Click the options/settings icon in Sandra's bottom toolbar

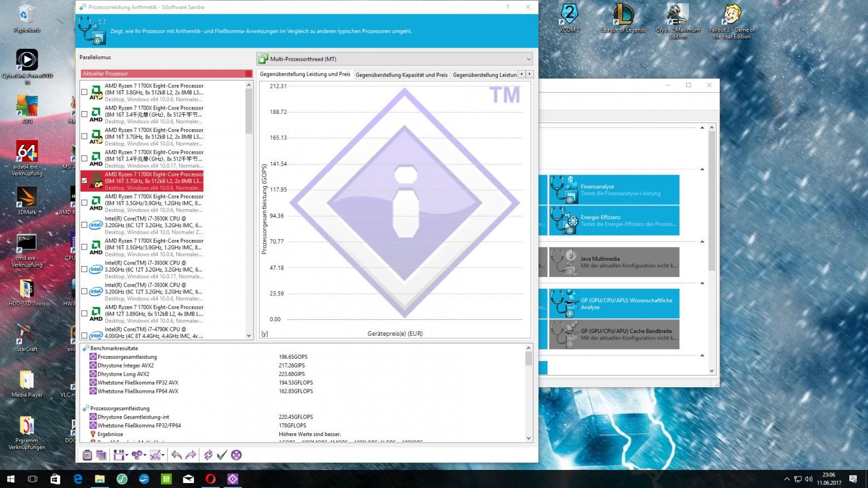[87, 455]
